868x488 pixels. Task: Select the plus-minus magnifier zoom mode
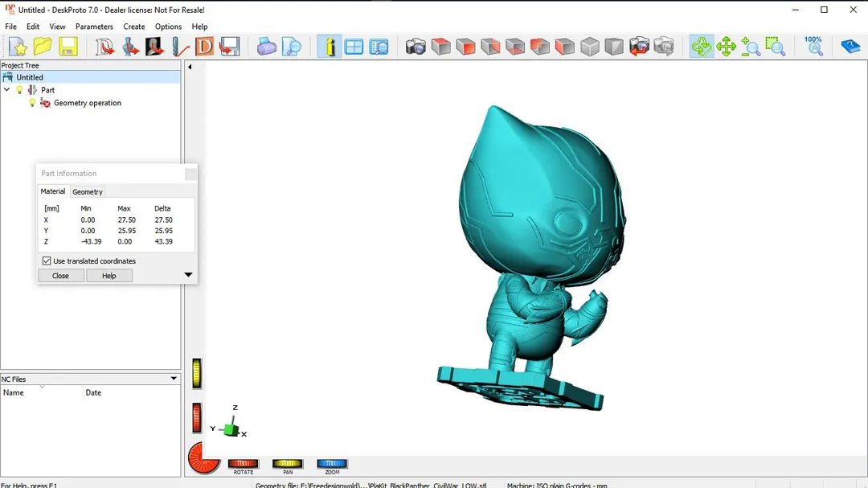coord(751,47)
